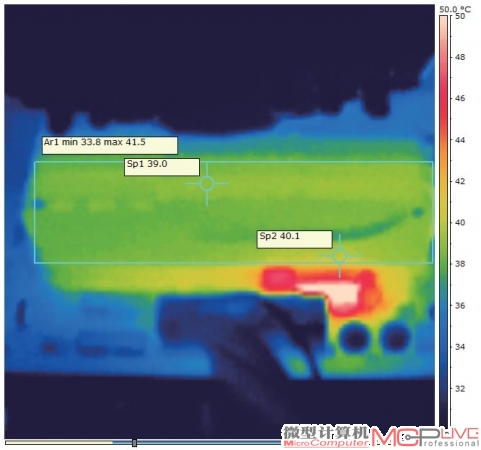This screenshot has width=481, height=450.
Task: Select the Sp2 40.1 measurement label
Action: pyautogui.click(x=295, y=239)
